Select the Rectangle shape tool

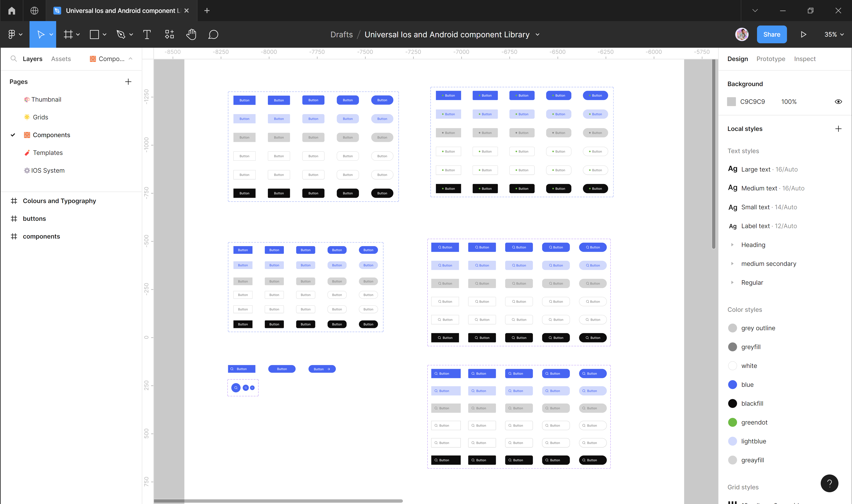click(x=94, y=34)
